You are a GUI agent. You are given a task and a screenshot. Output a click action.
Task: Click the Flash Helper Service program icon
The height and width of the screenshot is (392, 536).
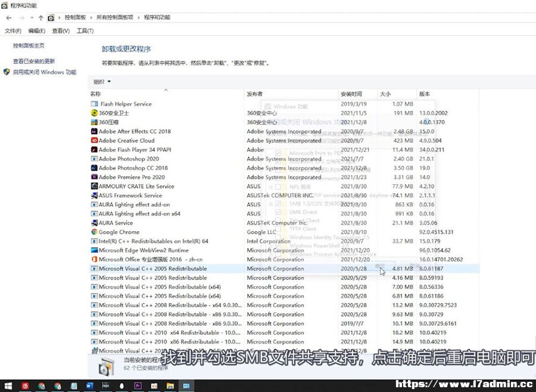(94, 104)
